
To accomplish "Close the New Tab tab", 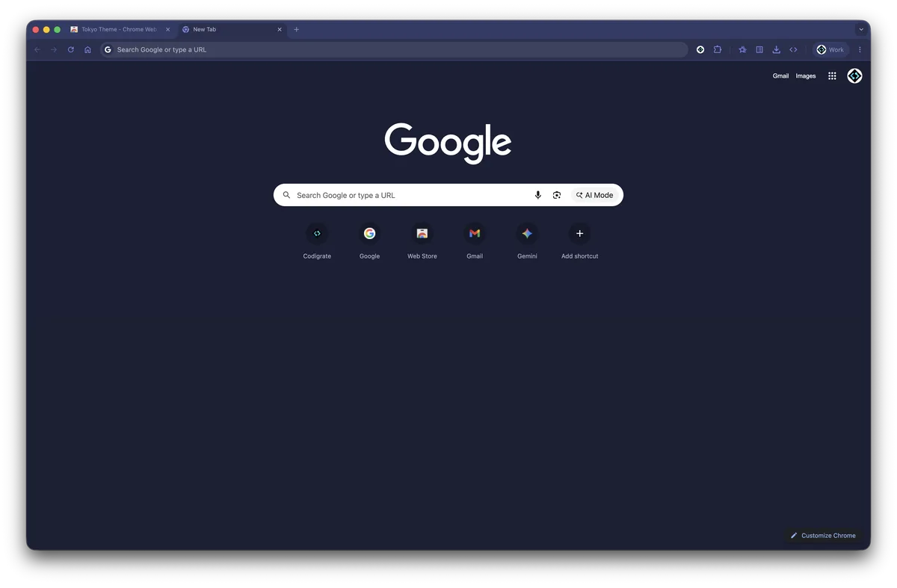I will coord(280,30).
